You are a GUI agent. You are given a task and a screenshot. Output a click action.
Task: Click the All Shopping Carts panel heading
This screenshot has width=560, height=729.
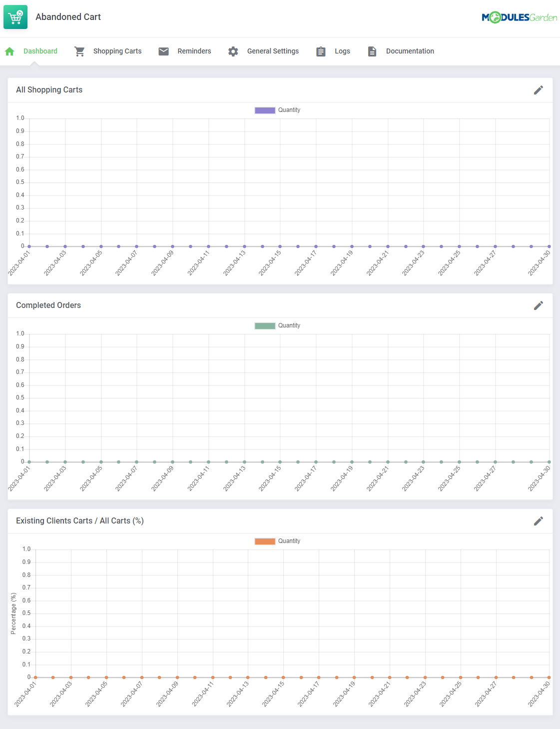pos(49,90)
